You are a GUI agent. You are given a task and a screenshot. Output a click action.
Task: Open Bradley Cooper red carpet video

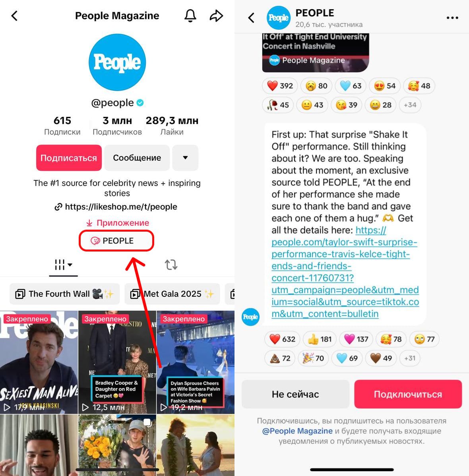tap(117, 362)
